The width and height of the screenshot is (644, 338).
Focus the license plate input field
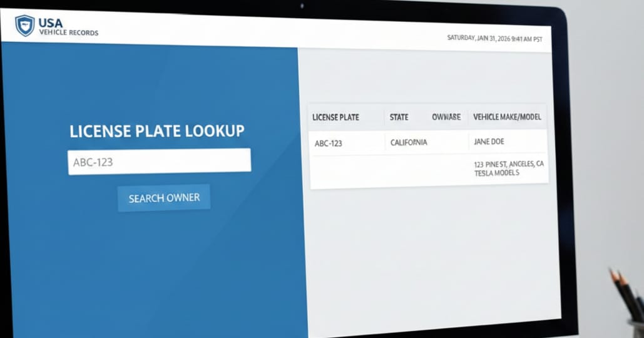(x=159, y=161)
